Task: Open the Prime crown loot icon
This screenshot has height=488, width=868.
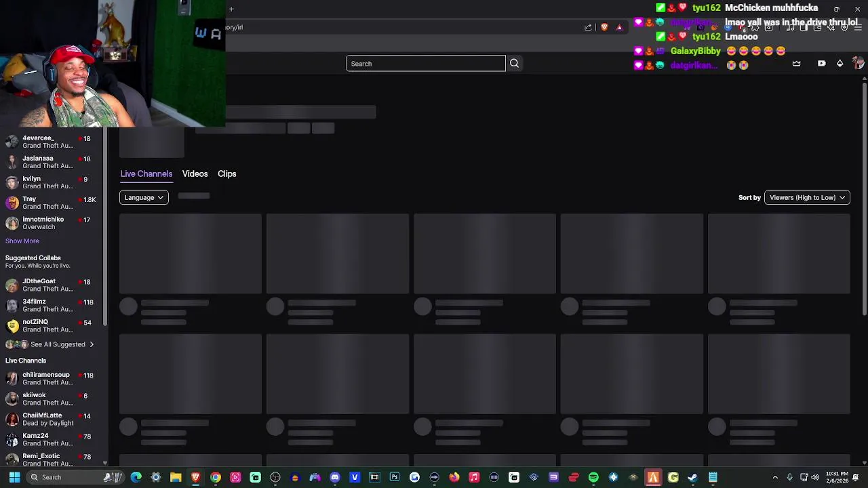Action: [796, 64]
